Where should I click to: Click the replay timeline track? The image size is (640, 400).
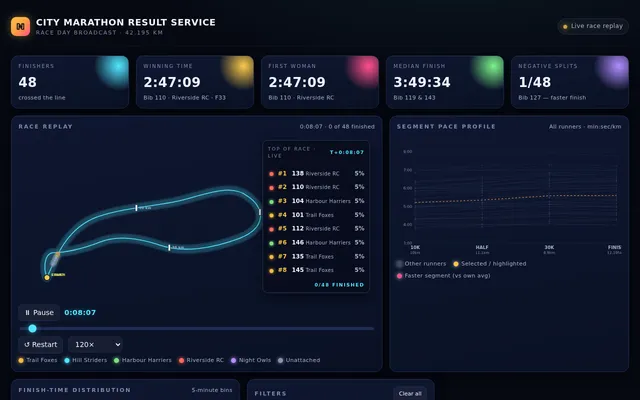point(197,328)
